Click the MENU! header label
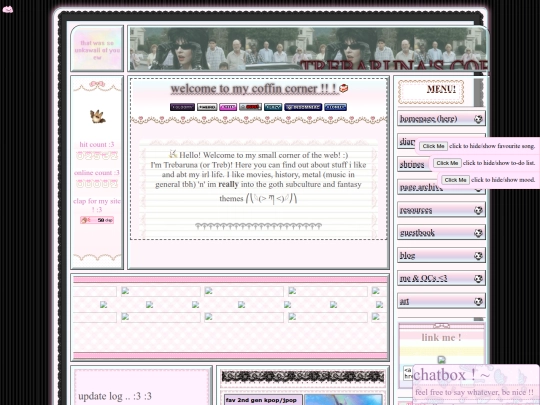Screen dimensions: 540x405 pyautogui.click(x=441, y=90)
